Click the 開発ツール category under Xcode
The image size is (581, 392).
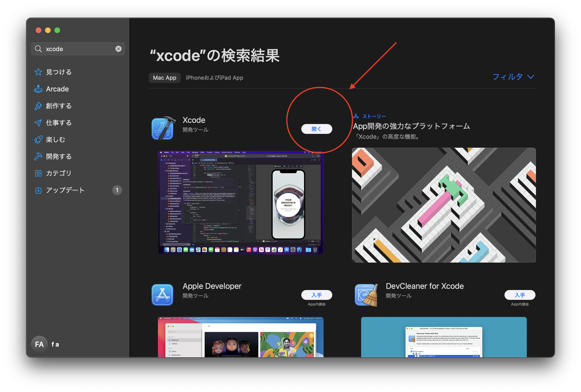(x=195, y=130)
